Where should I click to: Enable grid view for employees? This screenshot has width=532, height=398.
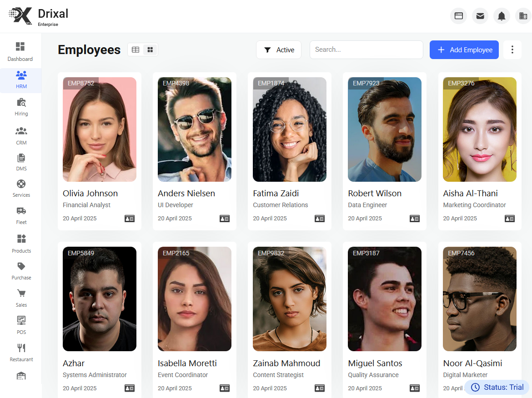tap(150, 50)
